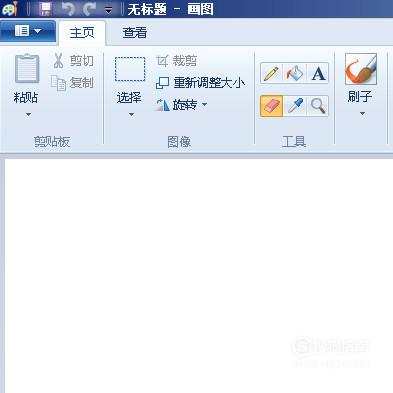Select the Eraser tool

pos(271,106)
